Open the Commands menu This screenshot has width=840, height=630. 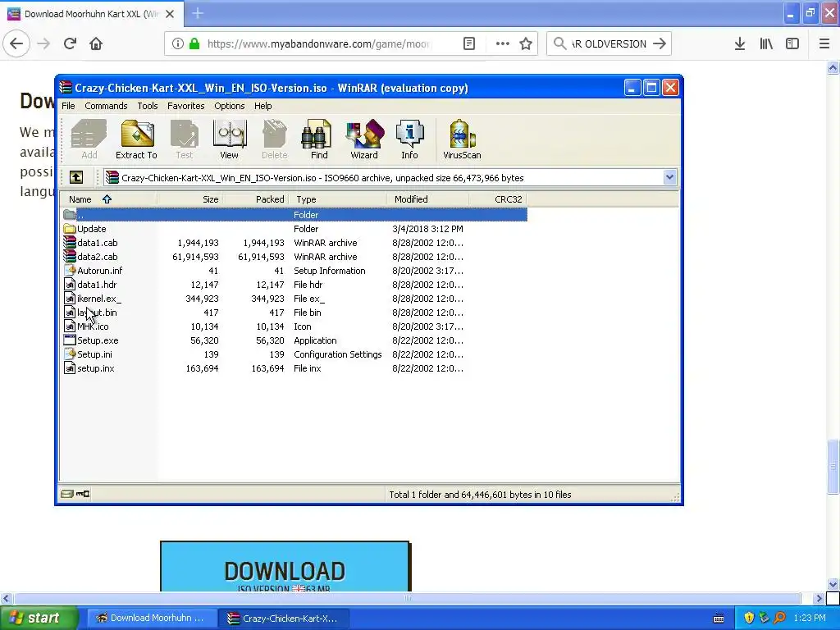coord(106,106)
